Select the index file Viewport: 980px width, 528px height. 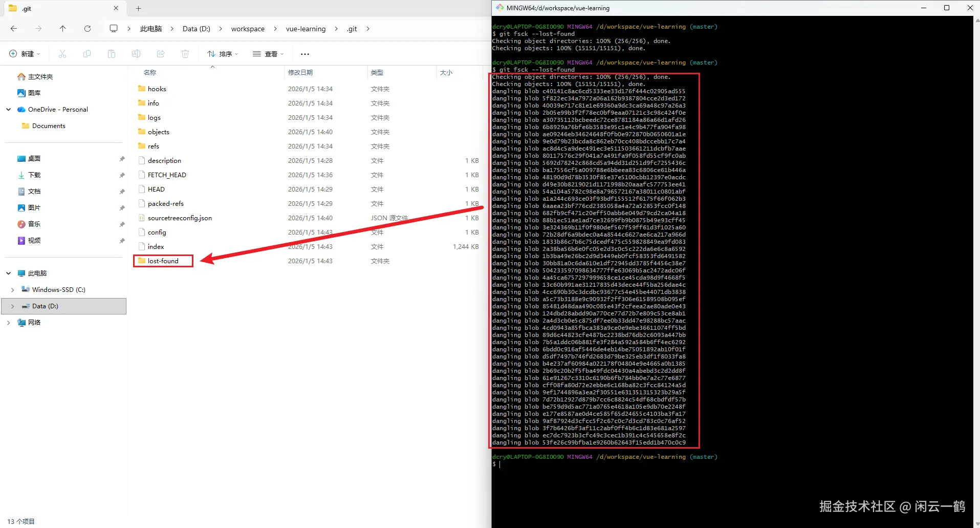(x=156, y=246)
